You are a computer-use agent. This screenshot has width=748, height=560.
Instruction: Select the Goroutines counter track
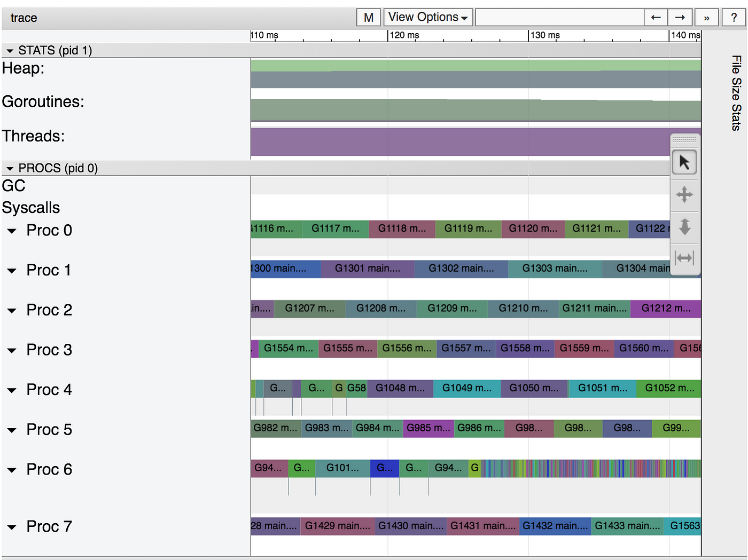[476, 110]
